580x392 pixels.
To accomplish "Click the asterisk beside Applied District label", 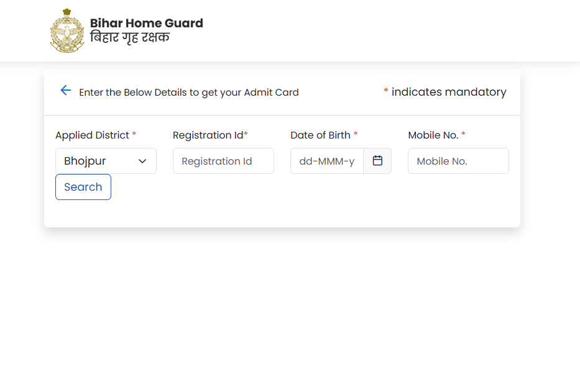I will click(x=134, y=135).
